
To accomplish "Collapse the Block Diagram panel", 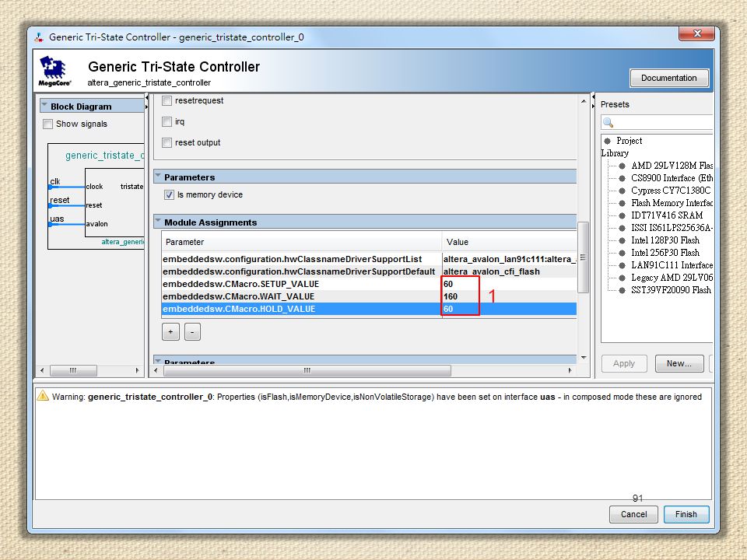I will 45,106.
